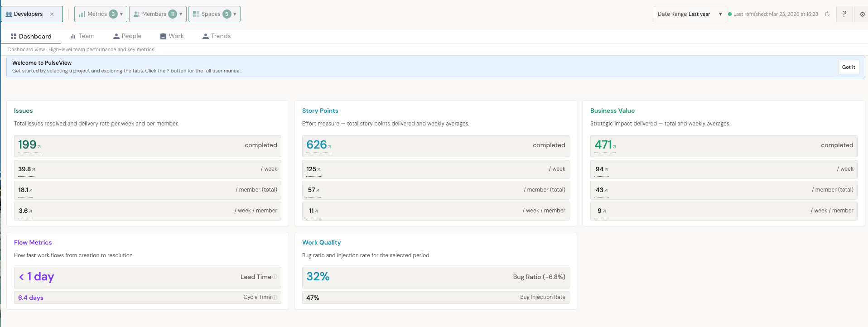Click the Cycle Time info icon
This screenshot has width=868, height=327.
275,298
